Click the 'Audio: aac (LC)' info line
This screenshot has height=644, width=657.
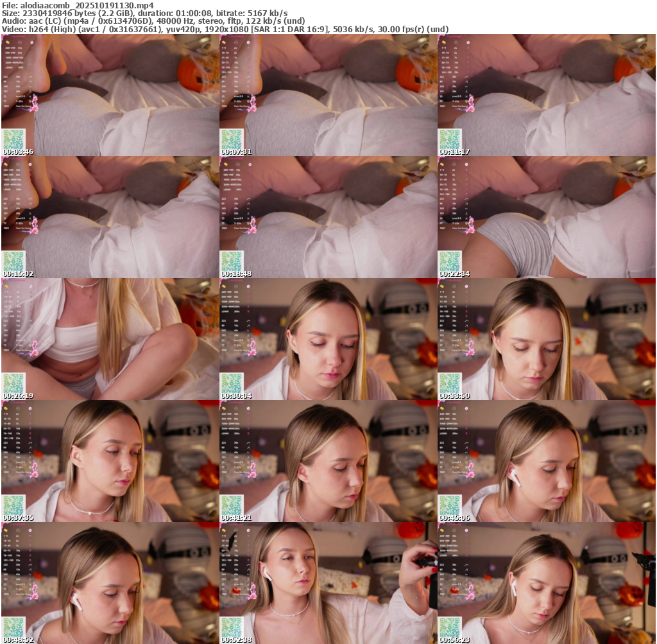[153, 21]
